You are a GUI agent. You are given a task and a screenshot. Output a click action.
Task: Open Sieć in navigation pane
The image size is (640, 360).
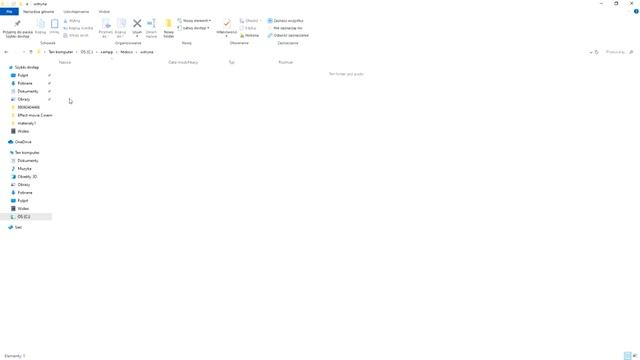coord(18,227)
